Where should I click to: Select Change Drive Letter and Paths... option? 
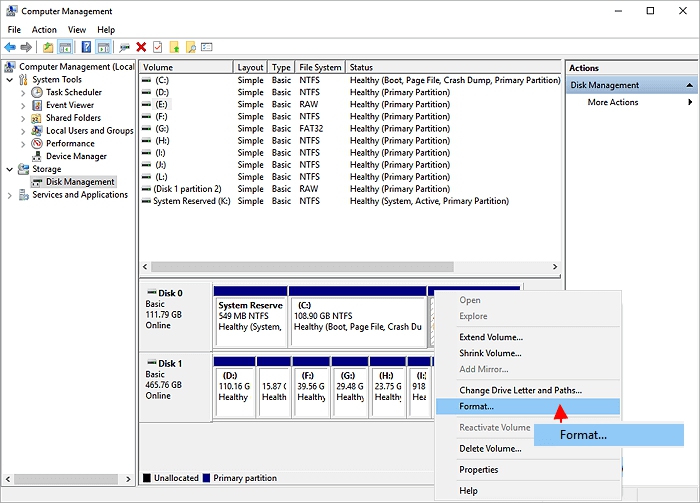click(520, 390)
